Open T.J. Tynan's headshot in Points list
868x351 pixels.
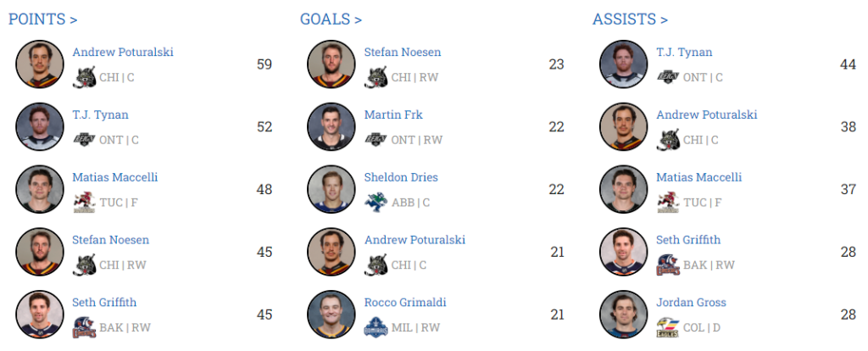pyautogui.click(x=40, y=127)
